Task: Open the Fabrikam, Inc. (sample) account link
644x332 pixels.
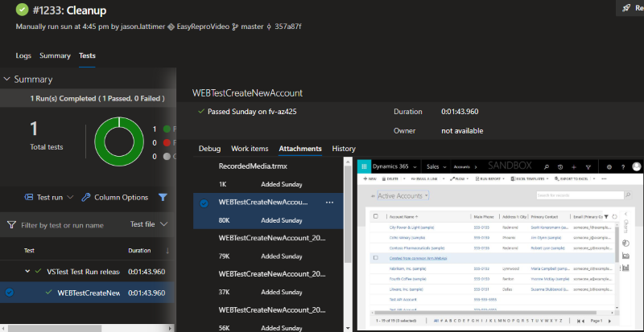Action: coord(408,268)
